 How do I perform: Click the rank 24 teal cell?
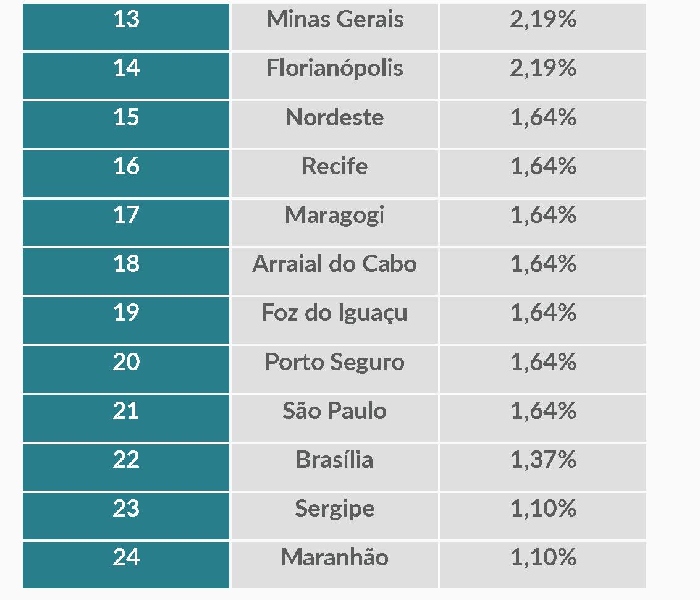126,565
